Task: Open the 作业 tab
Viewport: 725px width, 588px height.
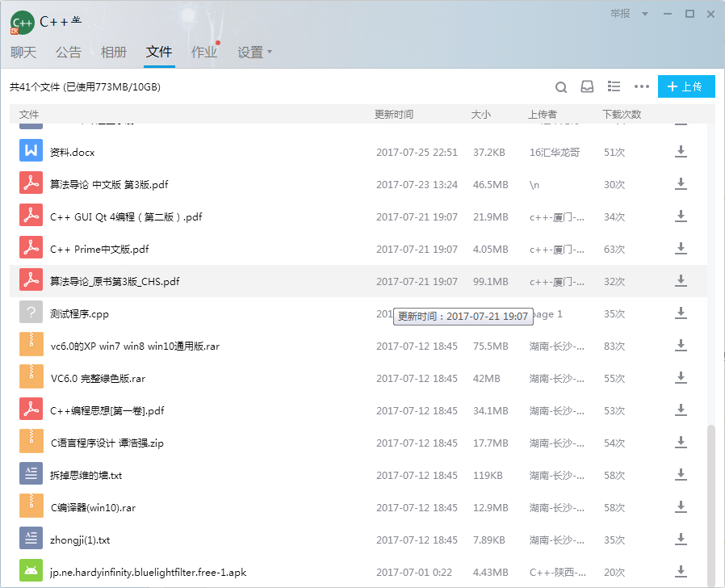Action: click(204, 52)
